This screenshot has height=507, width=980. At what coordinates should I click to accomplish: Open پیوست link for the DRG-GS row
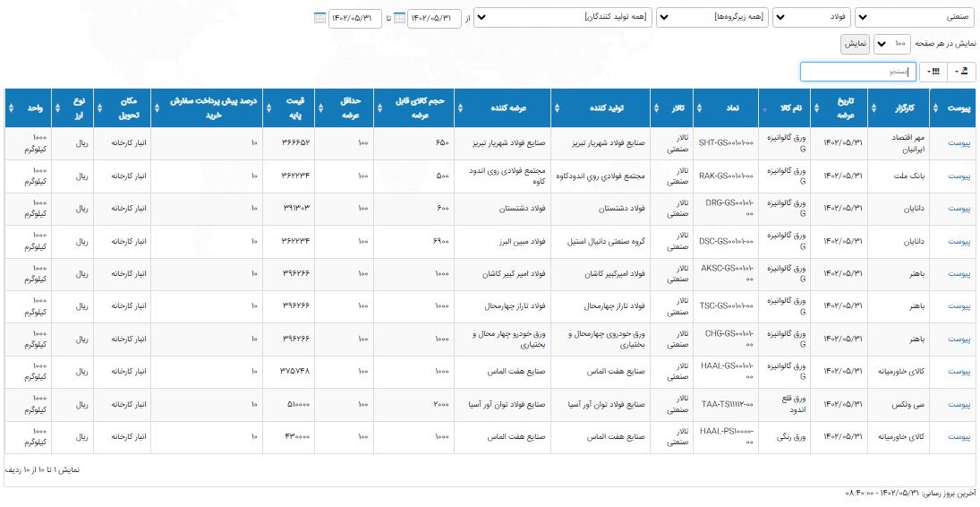coord(959,209)
